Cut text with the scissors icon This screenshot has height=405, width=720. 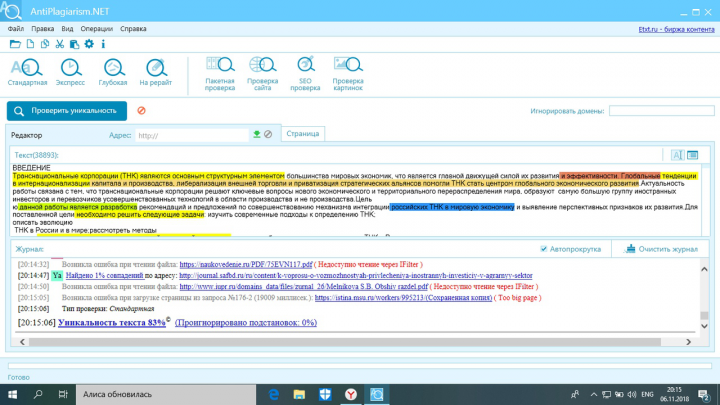[x=60, y=44]
